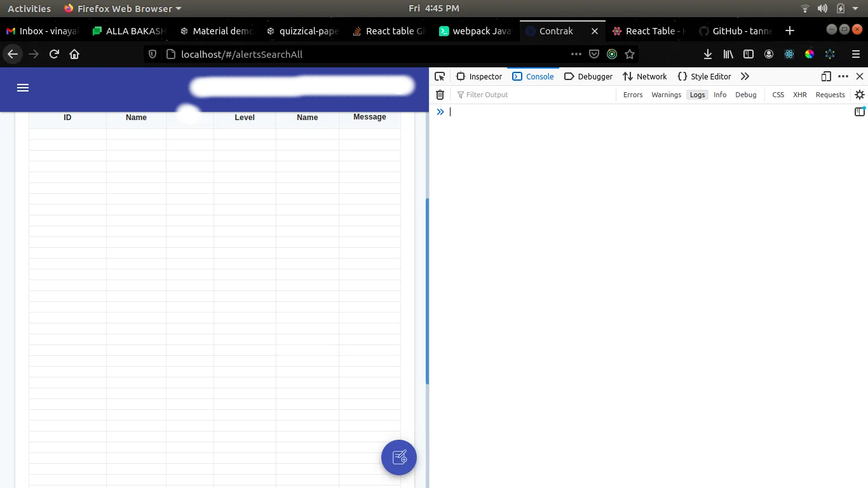
Task: Open console settings gear
Action: point(860,95)
